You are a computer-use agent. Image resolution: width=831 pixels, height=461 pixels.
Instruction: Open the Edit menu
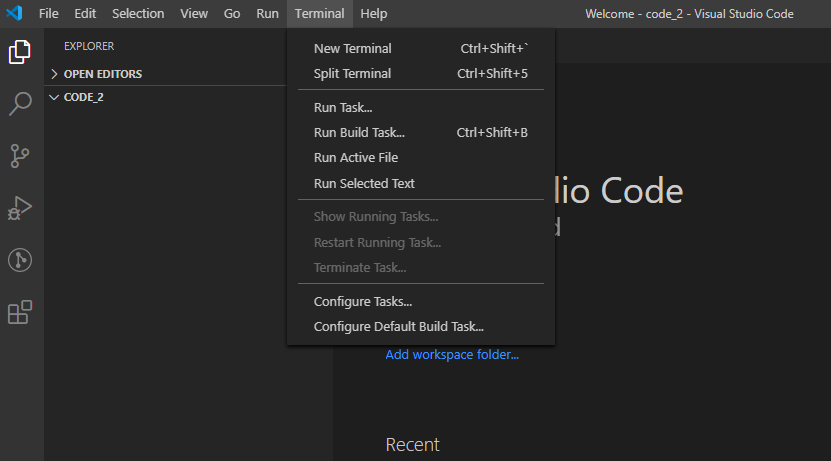(x=85, y=14)
